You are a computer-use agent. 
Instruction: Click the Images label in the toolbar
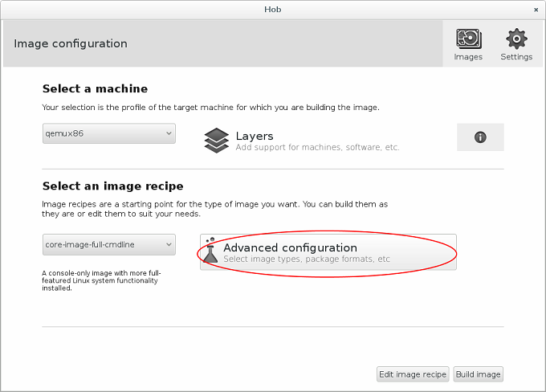click(468, 57)
